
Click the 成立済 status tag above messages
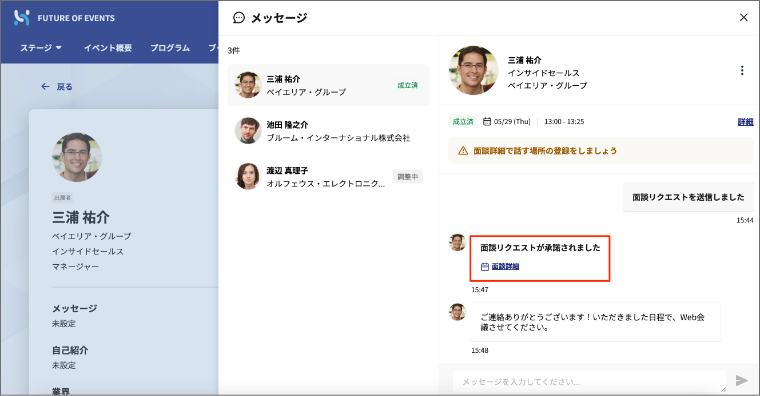point(463,122)
